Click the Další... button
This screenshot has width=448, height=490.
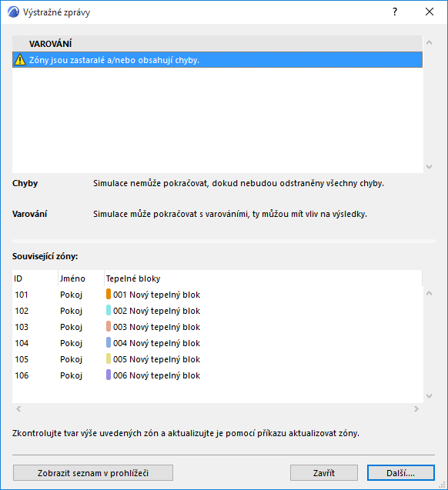(x=401, y=473)
